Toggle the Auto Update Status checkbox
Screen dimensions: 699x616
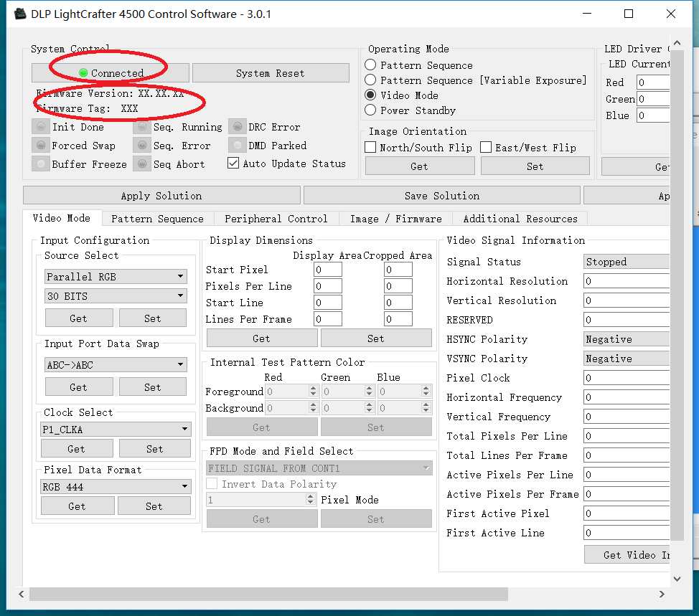(x=233, y=163)
